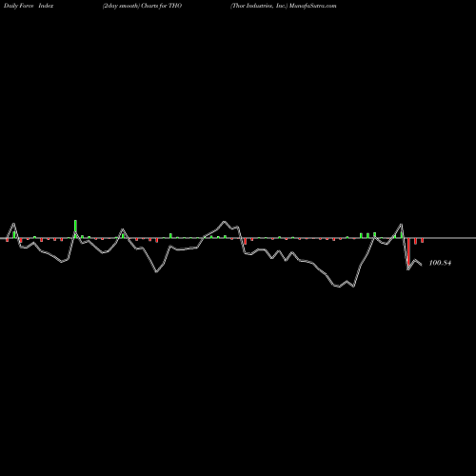Click the '(2day smooth) Charts for THO' text

click(142, 6)
